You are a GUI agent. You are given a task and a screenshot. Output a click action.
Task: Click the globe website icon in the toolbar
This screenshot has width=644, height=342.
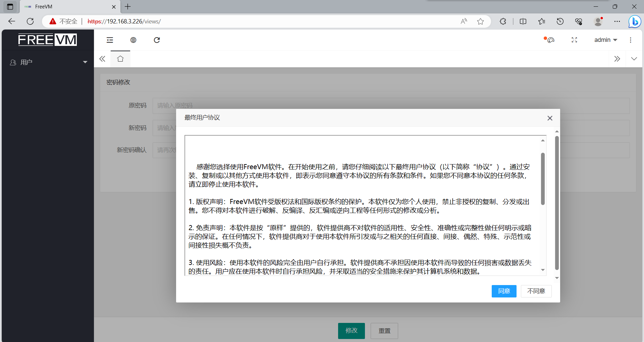point(133,40)
